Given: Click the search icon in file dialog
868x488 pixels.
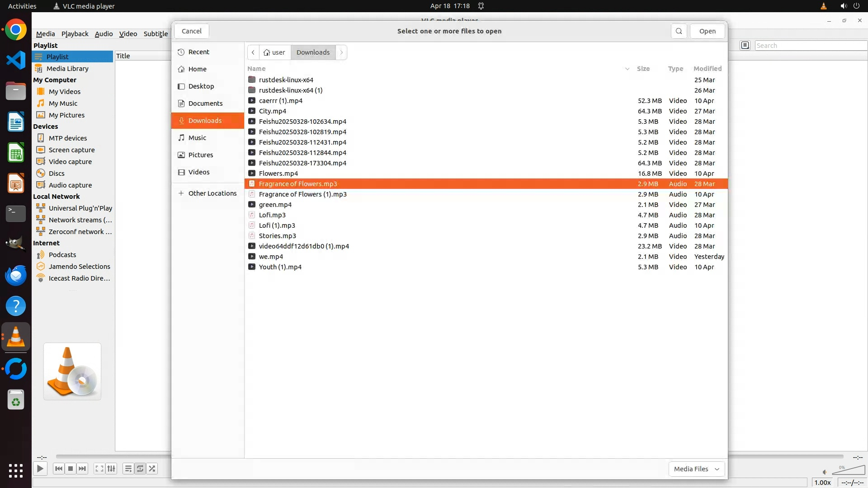Looking at the screenshot, I should 679,31.
